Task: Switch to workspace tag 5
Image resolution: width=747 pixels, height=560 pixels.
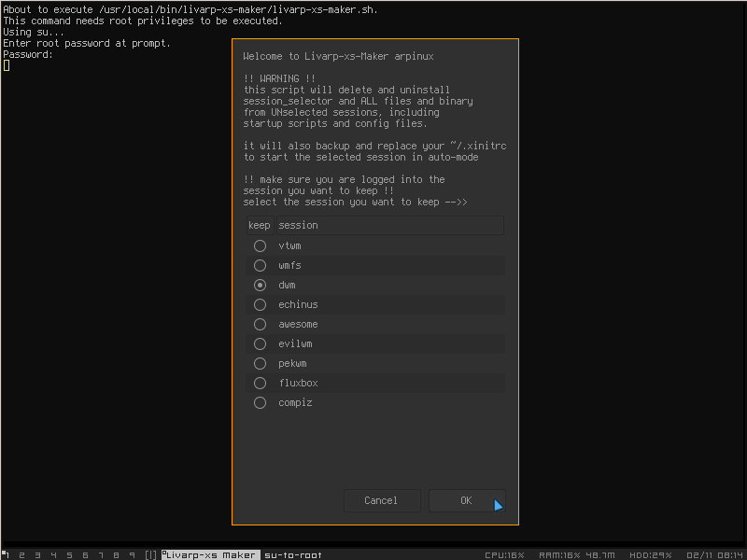Action: tap(69, 554)
